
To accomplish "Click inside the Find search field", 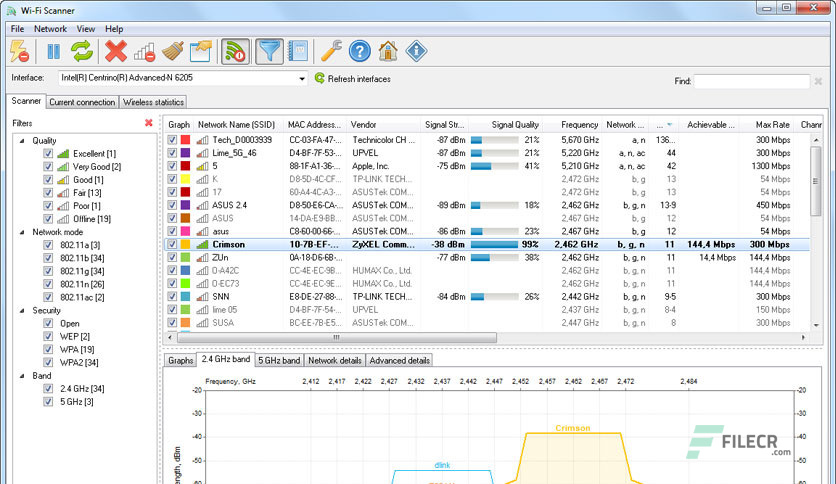I will point(752,81).
